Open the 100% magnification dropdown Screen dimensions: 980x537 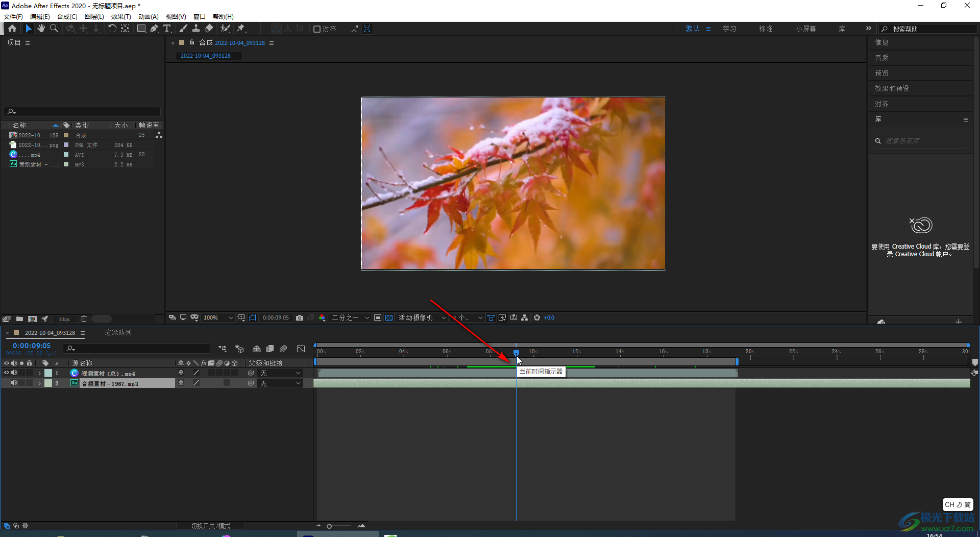coord(218,318)
